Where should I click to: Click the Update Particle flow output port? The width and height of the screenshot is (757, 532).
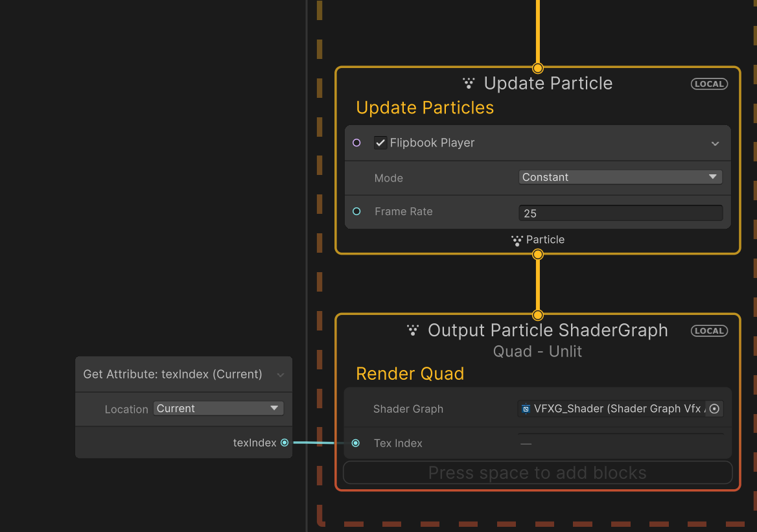[x=537, y=255]
